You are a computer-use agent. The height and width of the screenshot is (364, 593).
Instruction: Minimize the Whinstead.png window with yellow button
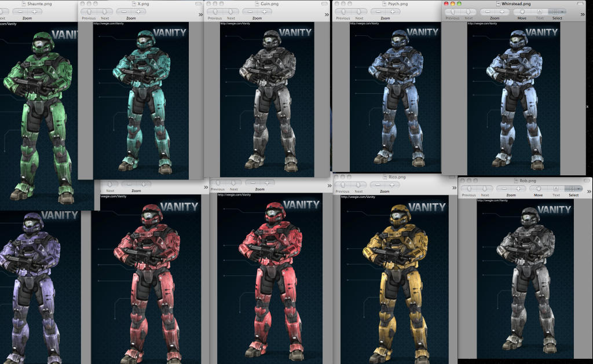(453, 4)
